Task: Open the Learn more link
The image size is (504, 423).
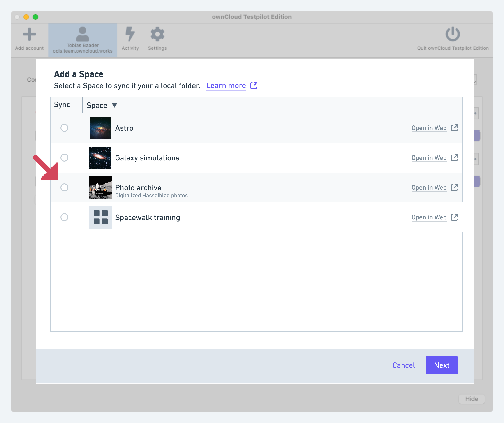Action: click(x=226, y=85)
